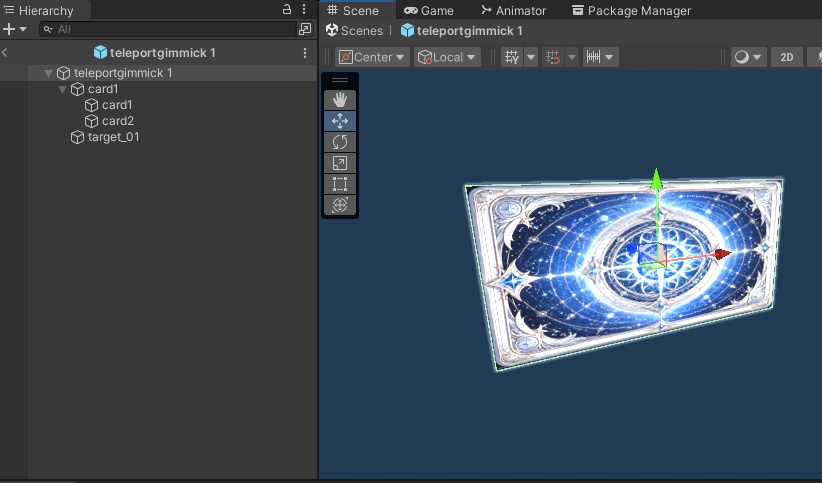Select the Rotate tool

pos(340,142)
